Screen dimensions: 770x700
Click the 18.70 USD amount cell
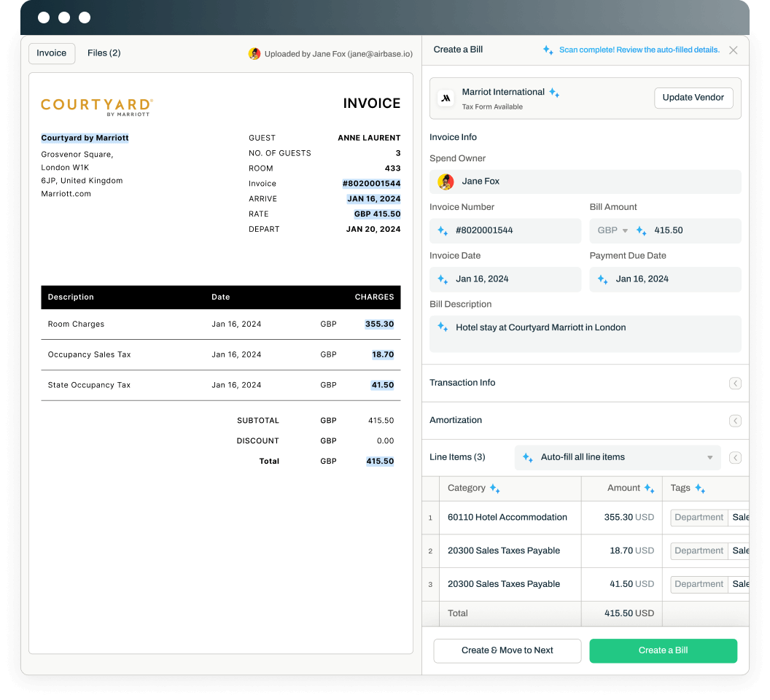point(622,551)
